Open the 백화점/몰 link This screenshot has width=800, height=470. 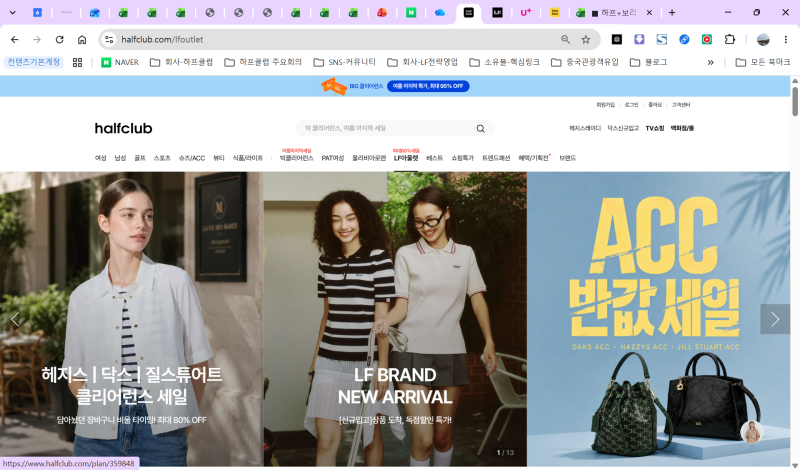pos(682,129)
